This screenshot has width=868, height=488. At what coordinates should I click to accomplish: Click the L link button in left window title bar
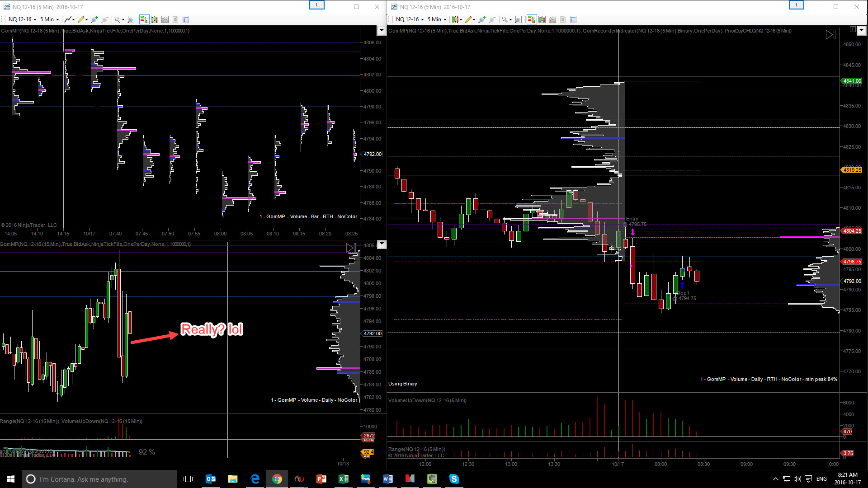[x=317, y=5]
